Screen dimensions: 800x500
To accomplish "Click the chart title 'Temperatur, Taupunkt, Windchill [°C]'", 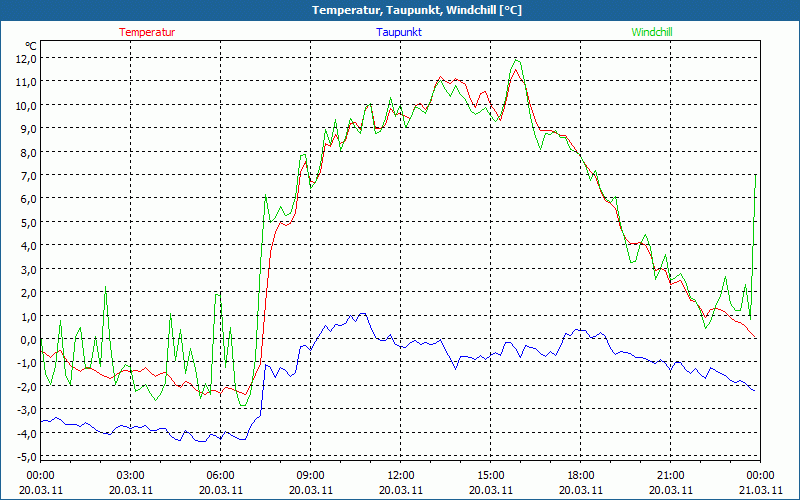I will [417, 10].
